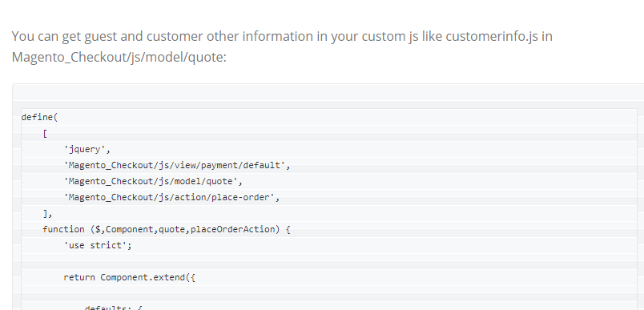Click 'Magento_Checkout/js/action/place-order' code line
644x310 pixels.
(171, 198)
